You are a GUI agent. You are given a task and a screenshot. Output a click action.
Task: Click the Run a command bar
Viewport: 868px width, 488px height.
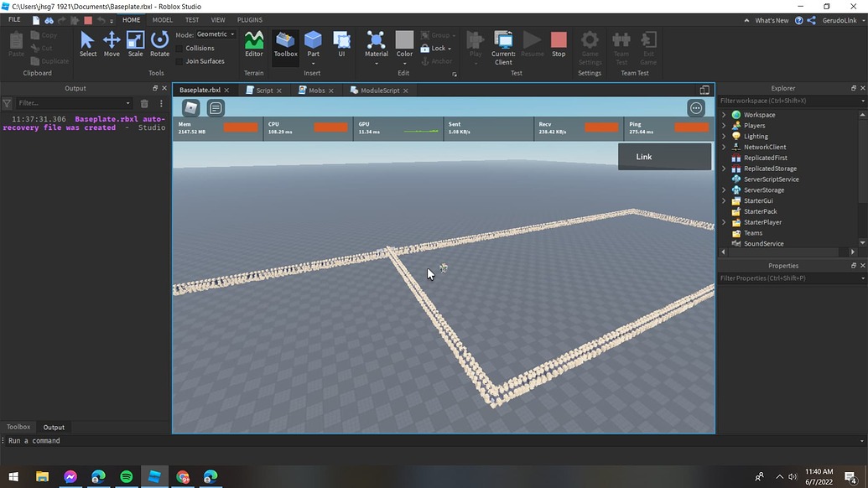click(x=84, y=440)
